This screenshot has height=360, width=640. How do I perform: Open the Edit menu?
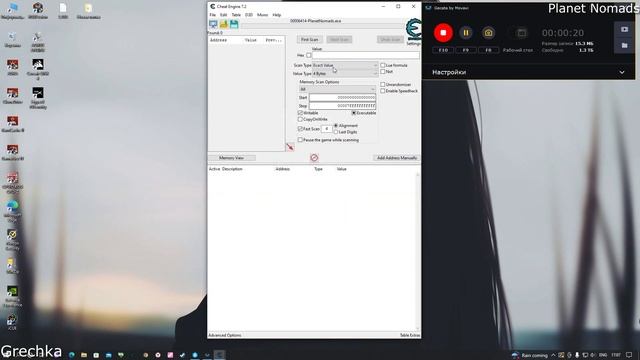223,15
